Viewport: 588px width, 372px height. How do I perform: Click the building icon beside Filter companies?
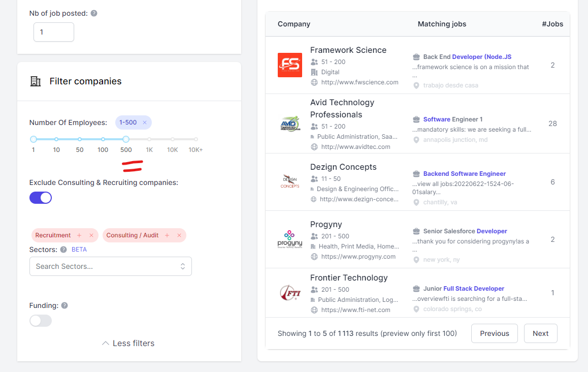(36, 81)
